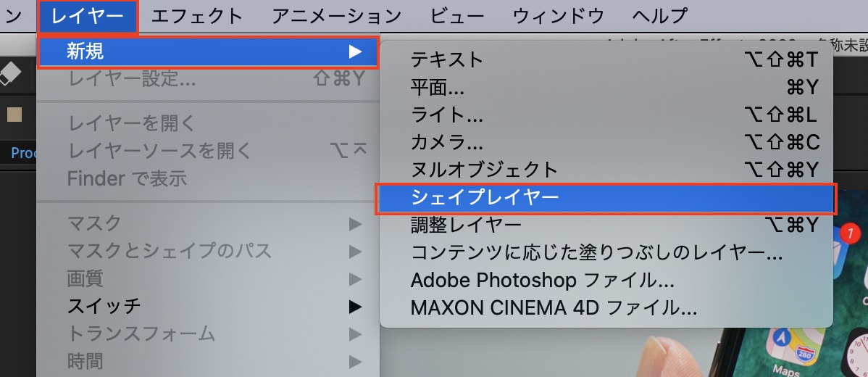
Task: Choose Adobe Photoshop ファイル...
Action: point(606,280)
